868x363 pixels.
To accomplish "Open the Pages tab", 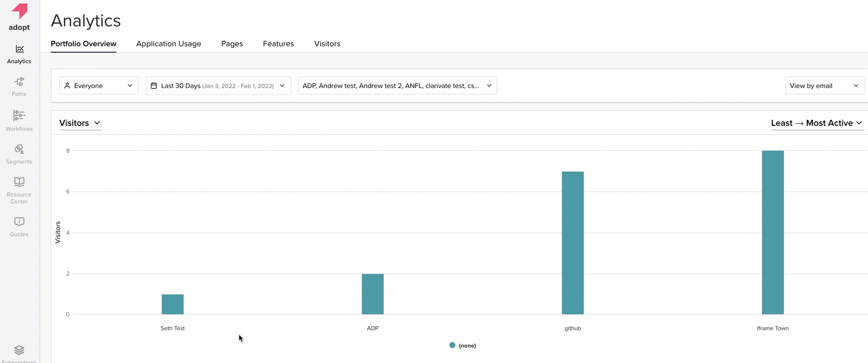I will coord(232,44).
